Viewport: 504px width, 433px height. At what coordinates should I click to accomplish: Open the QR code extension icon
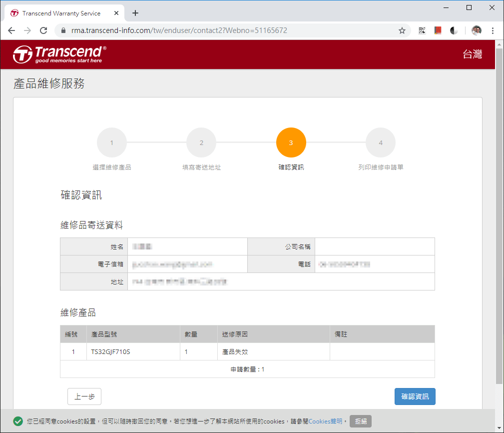point(422,30)
